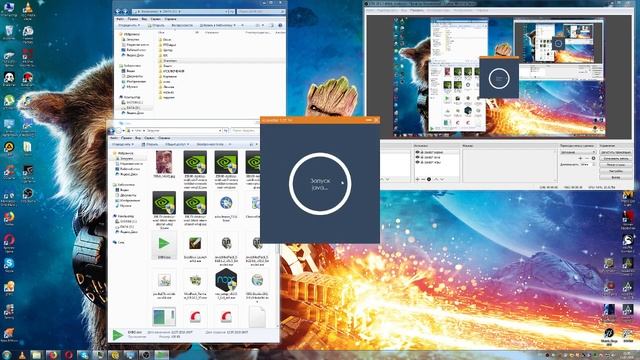The height and width of the screenshot is (360, 640).
Task: Hide the first source in OBS Sources list
Action: (x=417, y=152)
